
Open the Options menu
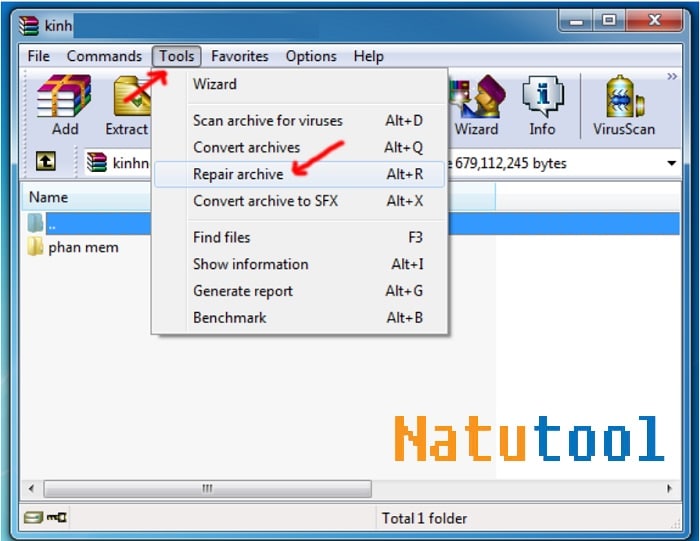tap(310, 56)
